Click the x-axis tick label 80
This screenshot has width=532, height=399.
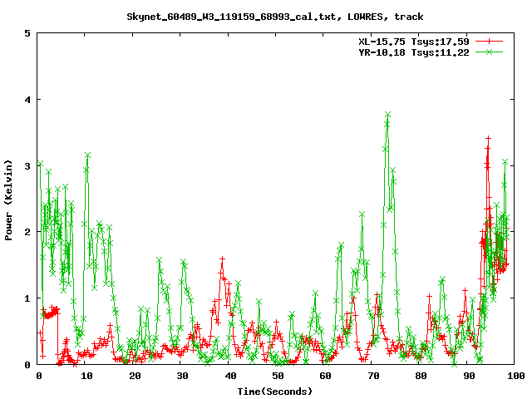point(421,376)
